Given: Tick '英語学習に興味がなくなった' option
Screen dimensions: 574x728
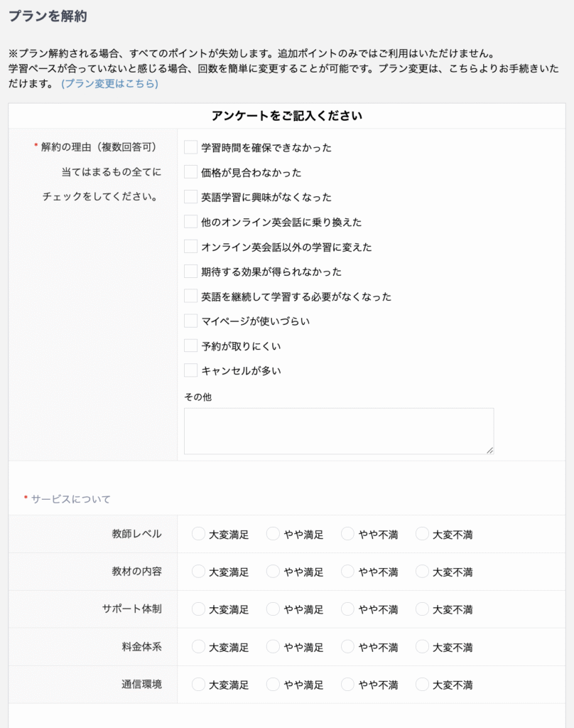Looking at the screenshot, I should (190, 197).
